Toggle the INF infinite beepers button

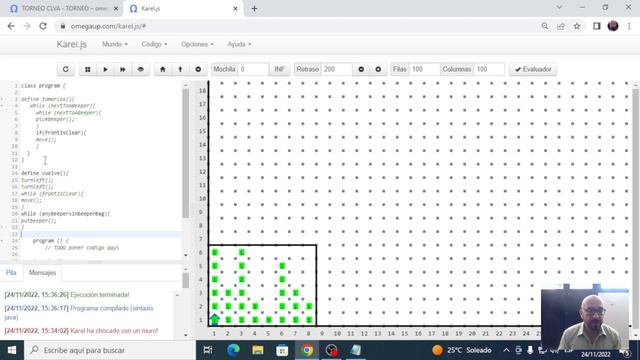coord(280,69)
